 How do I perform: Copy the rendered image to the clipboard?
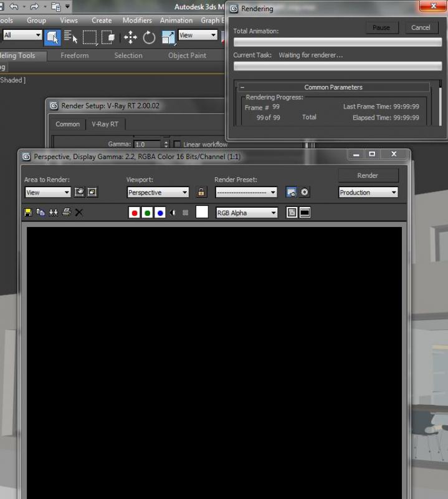(41, 212)
